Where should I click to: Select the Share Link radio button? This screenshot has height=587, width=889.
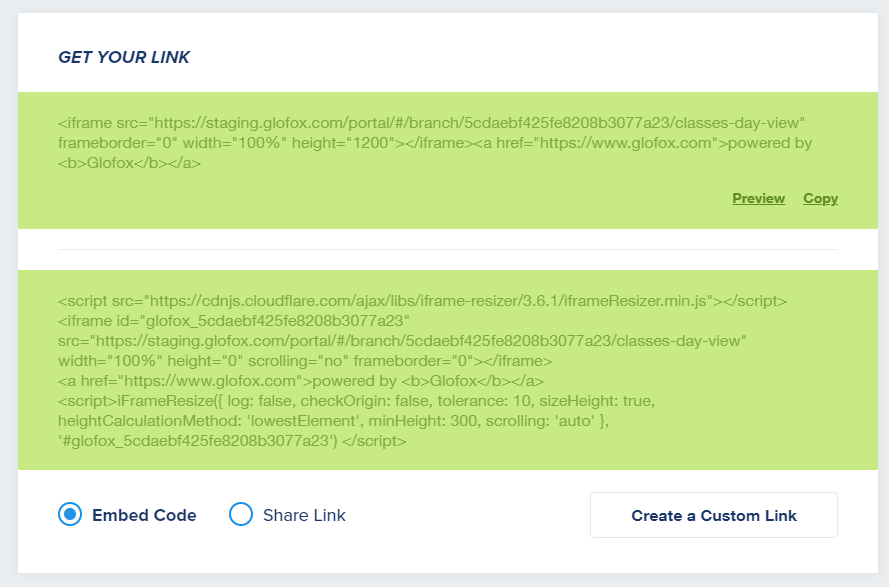point(240,514)
